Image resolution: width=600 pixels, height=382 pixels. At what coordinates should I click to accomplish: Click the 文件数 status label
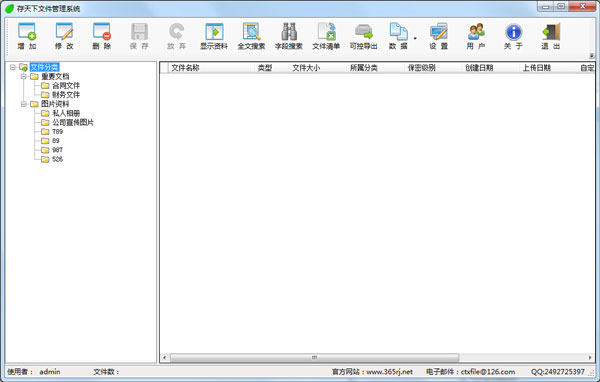point(106,372)
